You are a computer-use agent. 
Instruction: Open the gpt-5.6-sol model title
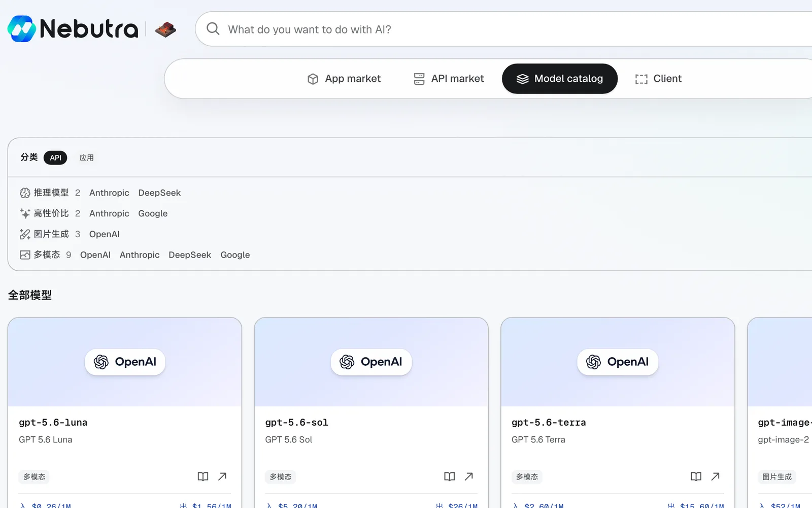tap(297, 423)
